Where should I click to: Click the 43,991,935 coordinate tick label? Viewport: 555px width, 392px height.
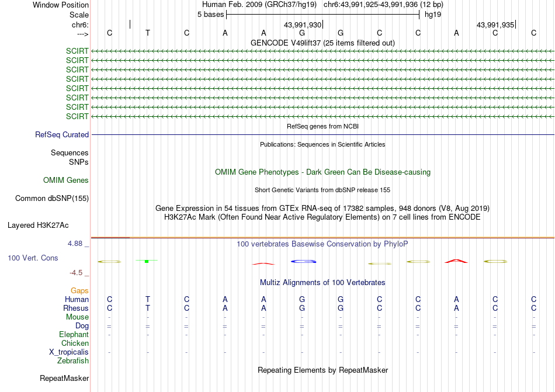pos(495,25)
